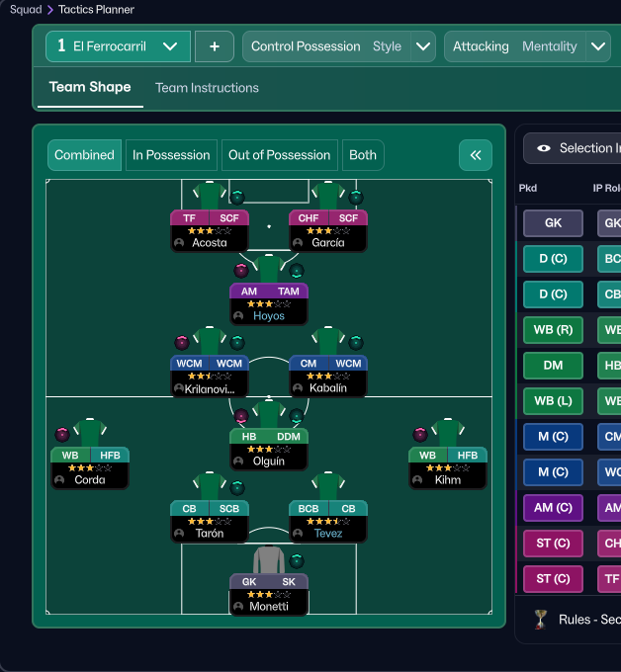Click the profile icon next to Tevez

298,534
